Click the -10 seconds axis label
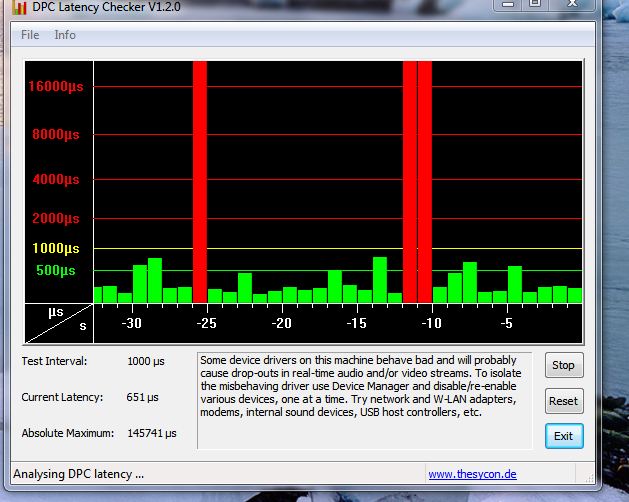The height and width of the screenshot is (502, 629). pos(432,323)
